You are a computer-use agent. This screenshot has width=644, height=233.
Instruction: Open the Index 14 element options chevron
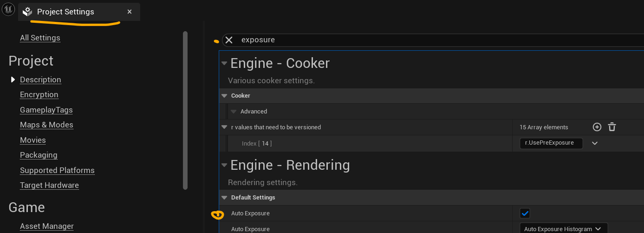pyautogui.click(x=595, y=143)
